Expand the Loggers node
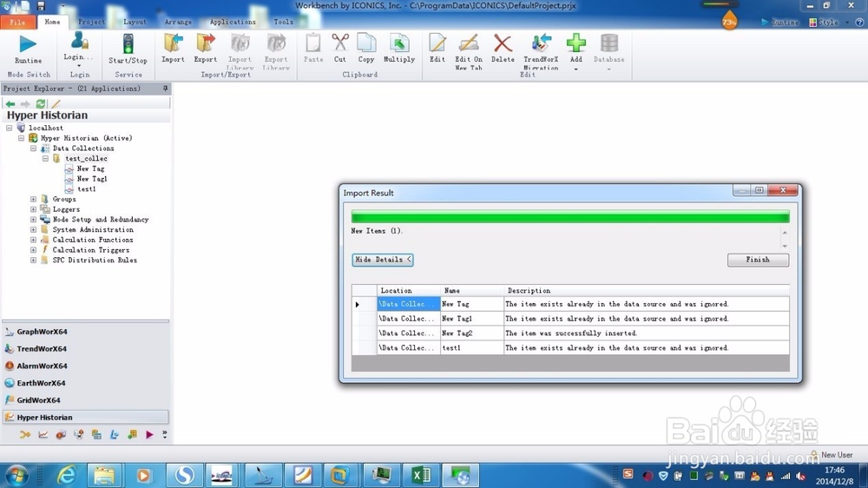The width and height of the screenshot is (868, 488). pos(33,209)
